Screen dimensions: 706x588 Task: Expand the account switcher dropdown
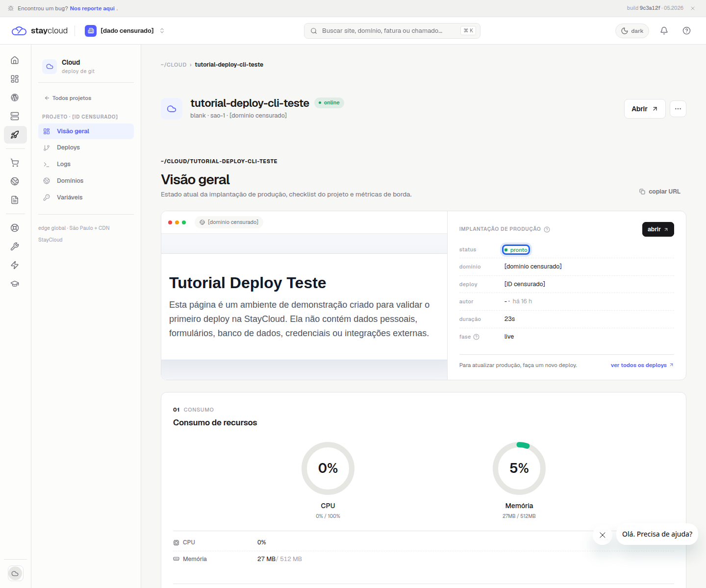pos(125,31)
